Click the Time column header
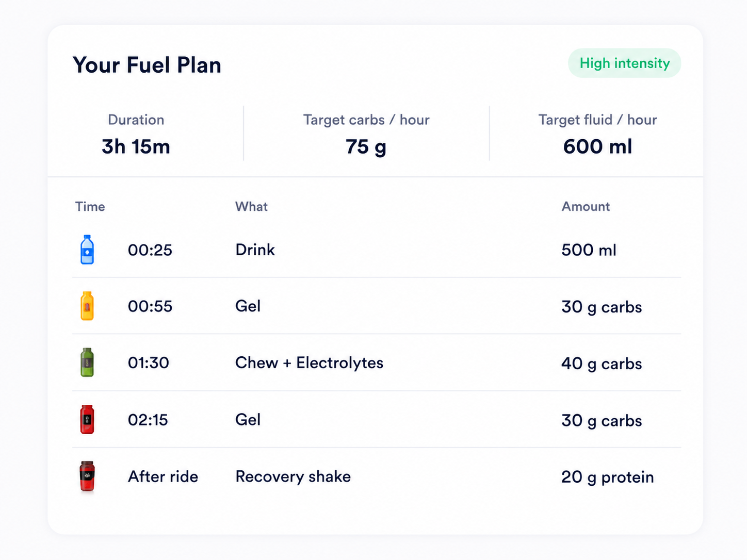The width and height of the screenshot is (747, 560). 90,207
